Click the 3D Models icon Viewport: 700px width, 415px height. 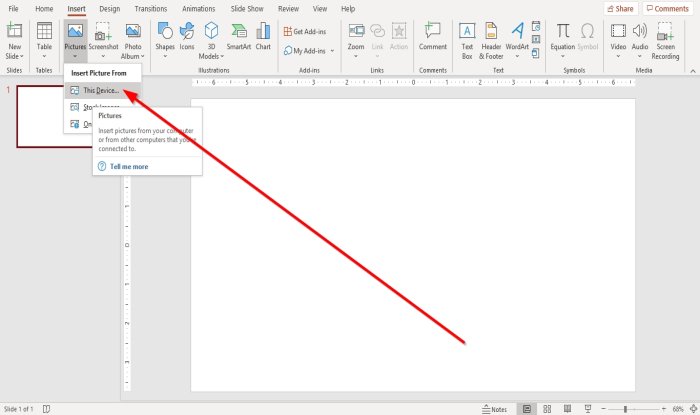click(x=211, y=31)
